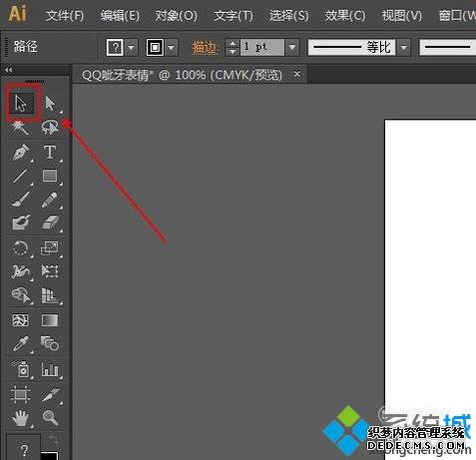
Task: Collapse the tools panel with double arrows
Action: (9, 70)
